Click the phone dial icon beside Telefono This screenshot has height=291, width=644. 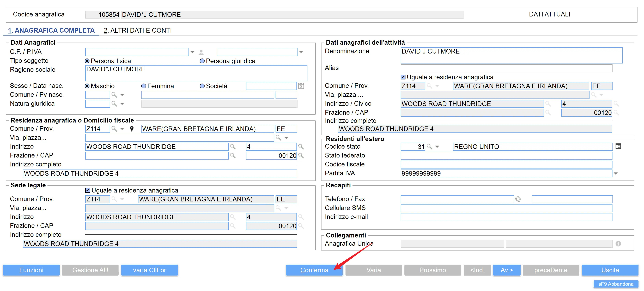click(518, 199)
